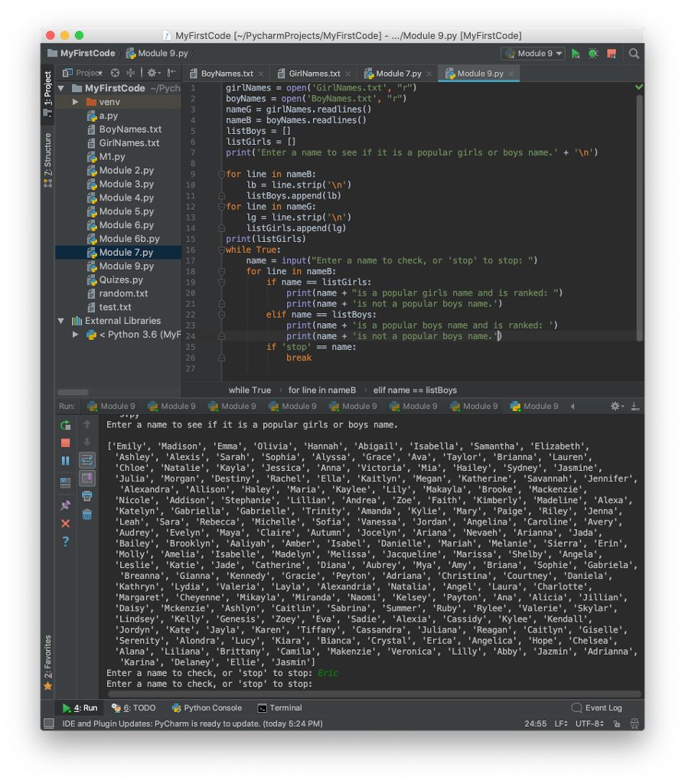Collapse the External Libraries node
The height and width of the screenshot is (784, 685).
coord(61,321)
